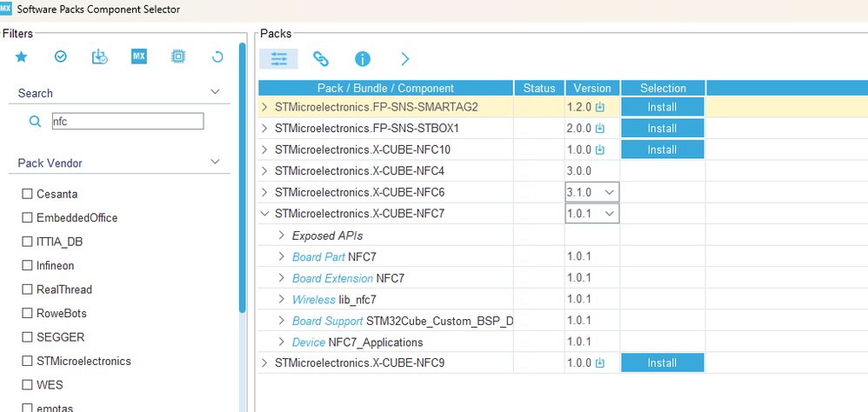The image size is (868, 412).
Task: Open the Device link
Action: pos(309,342)
